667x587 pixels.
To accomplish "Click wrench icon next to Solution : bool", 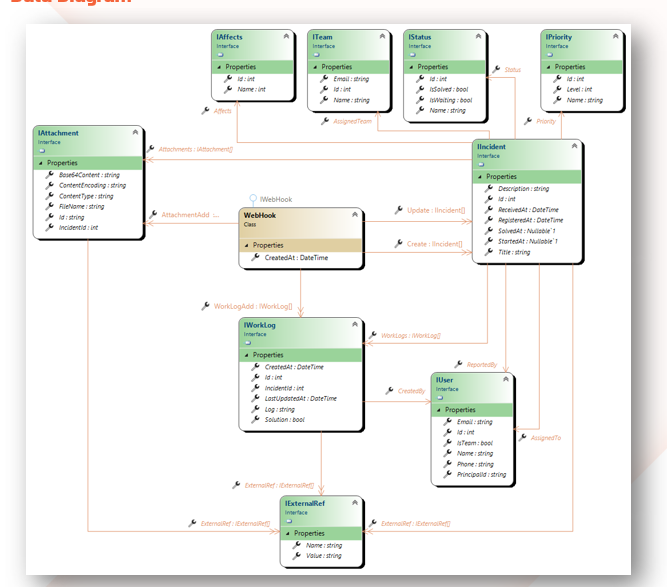I will pyautogui.click(x=254, y=419).
